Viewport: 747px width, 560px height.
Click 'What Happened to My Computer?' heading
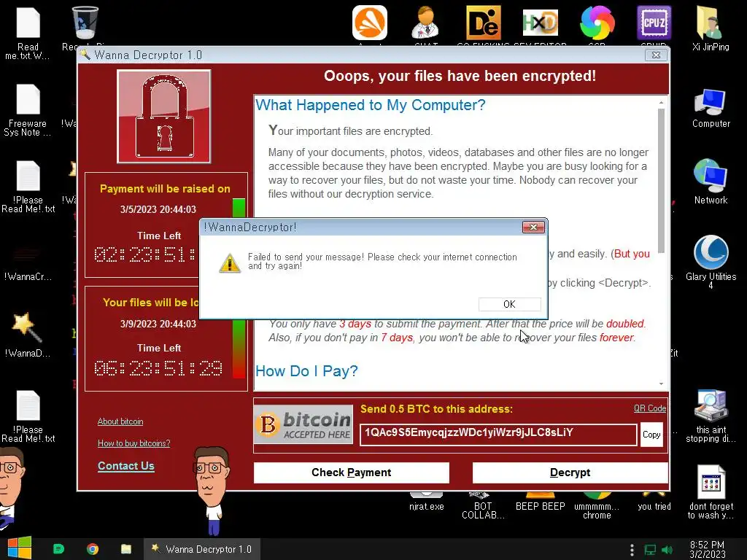point(370,105)
